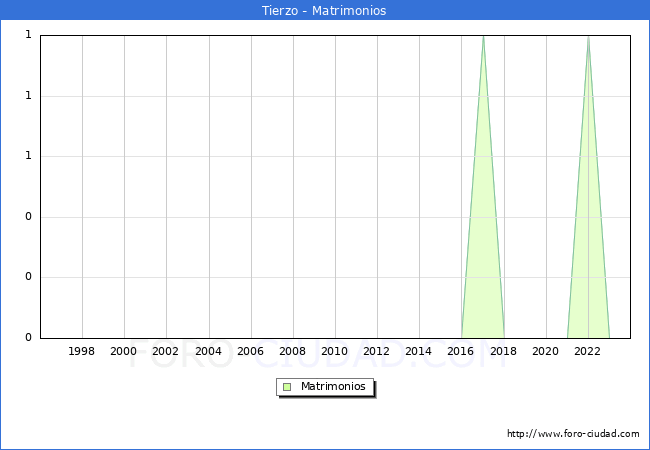Select the 2006 x-axis label

coord(250,351)
